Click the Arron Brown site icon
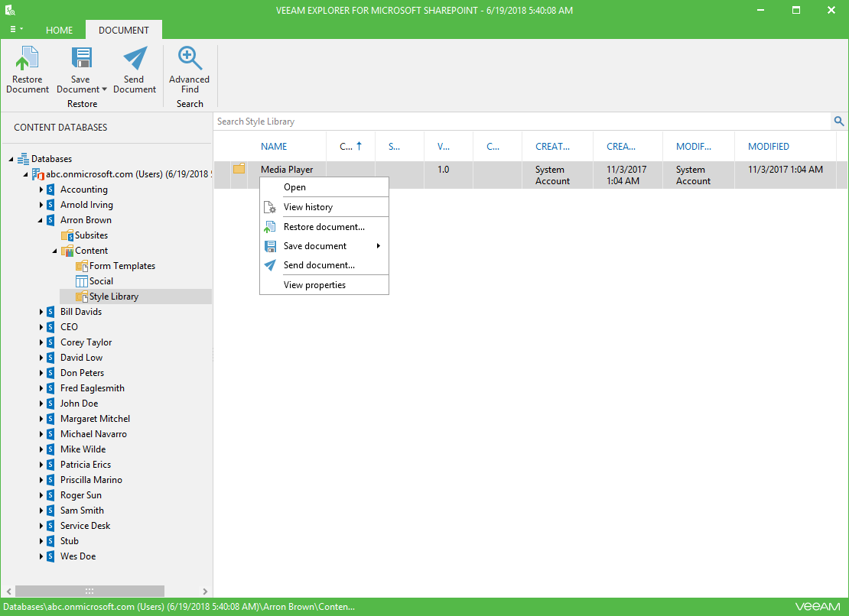This screenshot has width=849, height=616. pyautogui.click(x=50, y=220)
